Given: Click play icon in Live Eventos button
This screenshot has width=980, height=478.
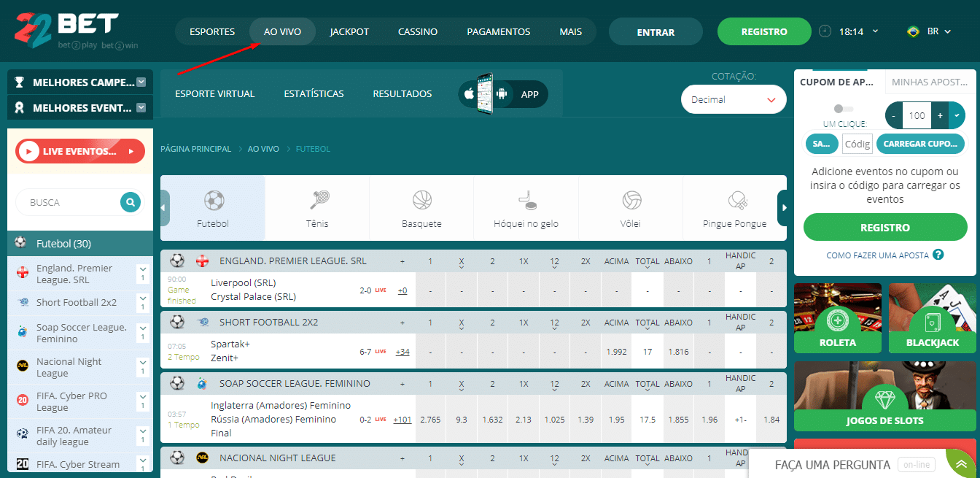Looking at the screenshot, I should 28,151.
